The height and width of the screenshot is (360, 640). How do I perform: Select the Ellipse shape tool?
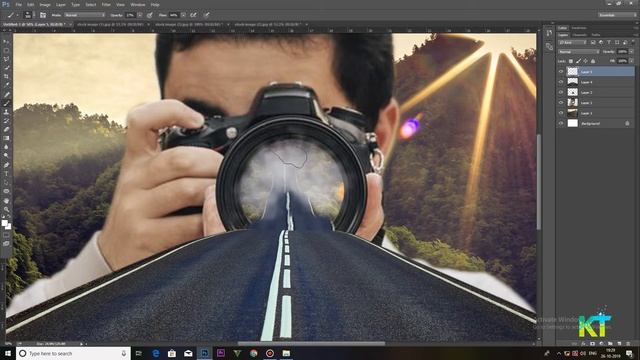tap(6, 191)
